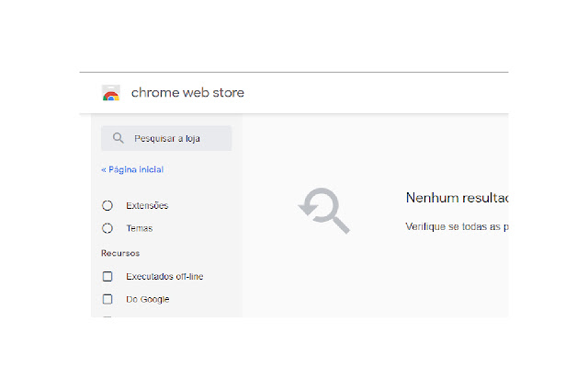Click the magnifier icon in the search box
The width and height of the screenshot is (588, 368).
tap(119, 139)
